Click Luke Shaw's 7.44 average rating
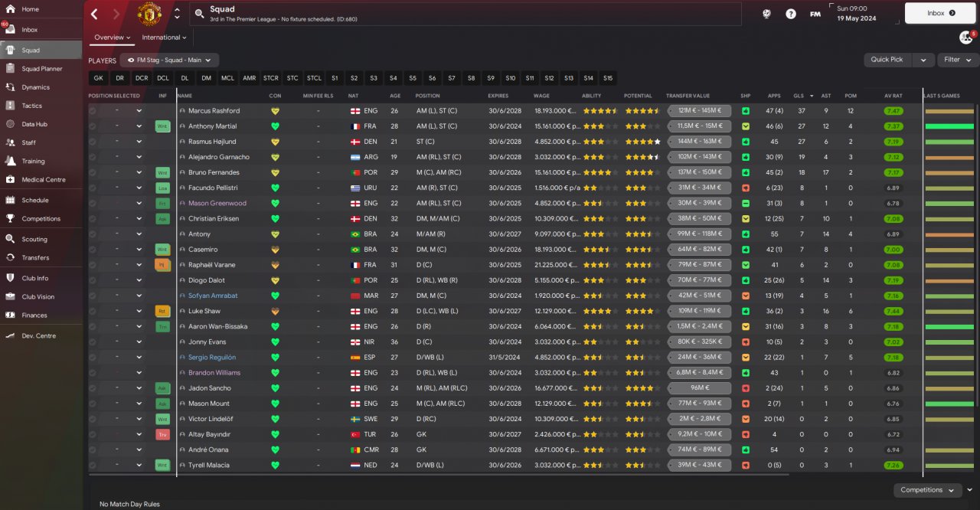The height and width of the screenshot is (510, 980). pyautogui.click(x=893, y=311)
